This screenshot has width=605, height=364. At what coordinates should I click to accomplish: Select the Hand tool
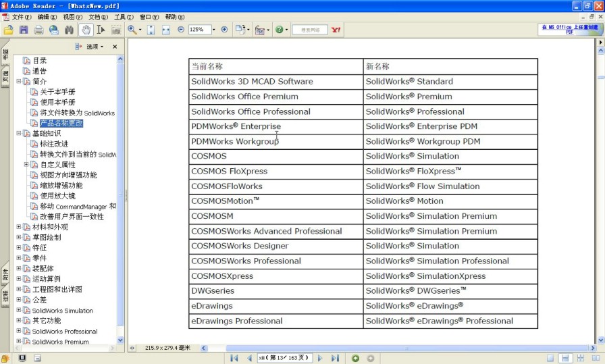pyautogui.click(x=86, y=30)
